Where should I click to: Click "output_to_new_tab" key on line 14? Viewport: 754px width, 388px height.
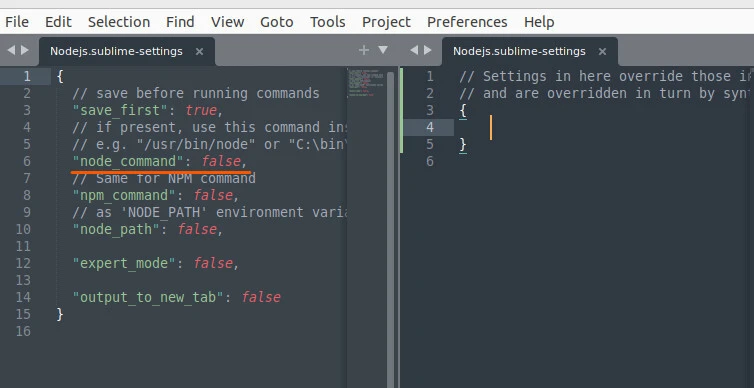[148, 298]
